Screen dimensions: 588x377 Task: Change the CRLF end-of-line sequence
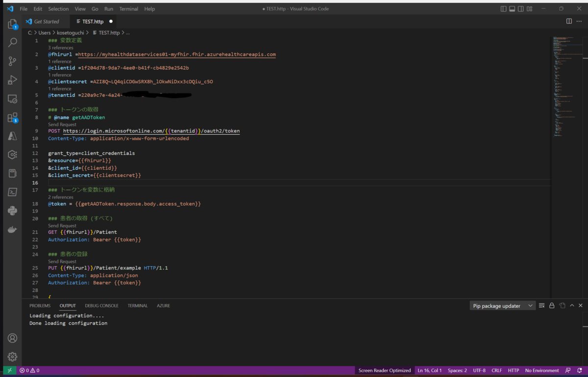[x=496, y=371]
